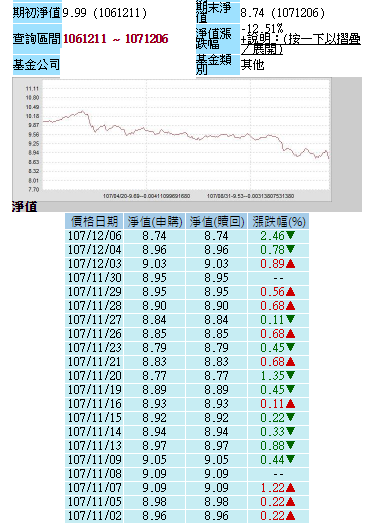Click the -- change cell for 107/11/08

click(279, 474)
